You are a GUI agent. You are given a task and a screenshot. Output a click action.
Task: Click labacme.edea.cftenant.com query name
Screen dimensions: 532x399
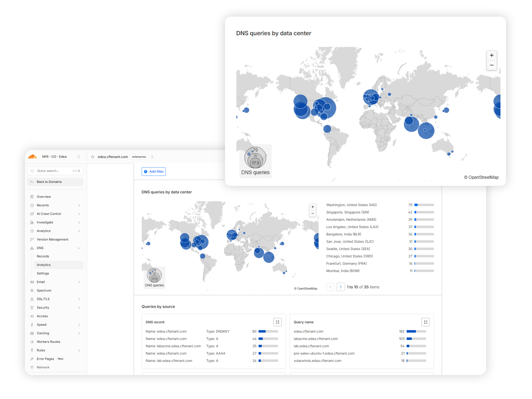pos(316,339)
